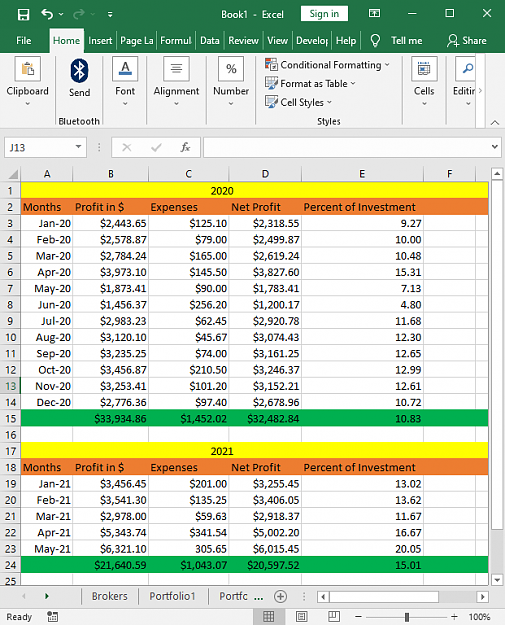The height and width of the screenshot is (625, 505).
Task: Click vertical scrollbar down arrow
Action: coord(497,580)
